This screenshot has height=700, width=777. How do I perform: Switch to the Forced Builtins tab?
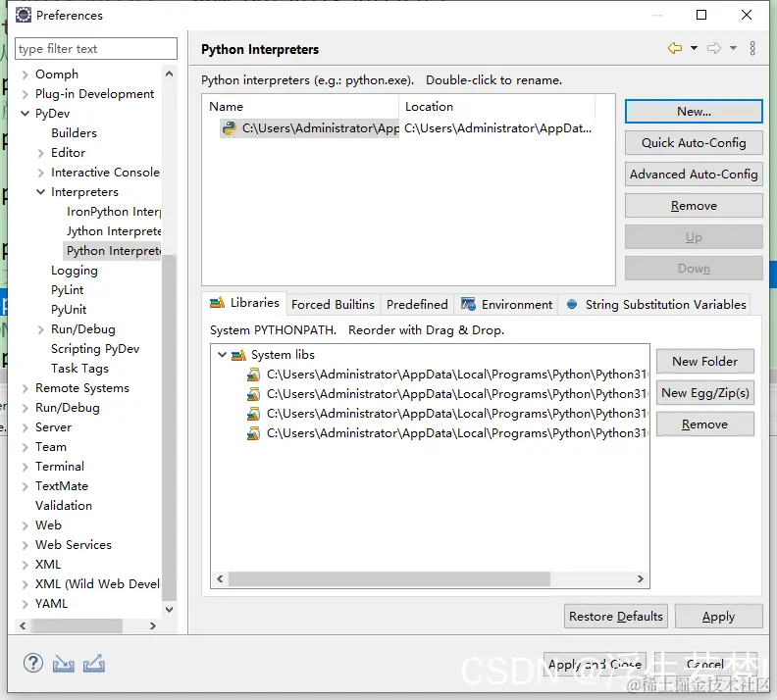[x=333, y=305]
